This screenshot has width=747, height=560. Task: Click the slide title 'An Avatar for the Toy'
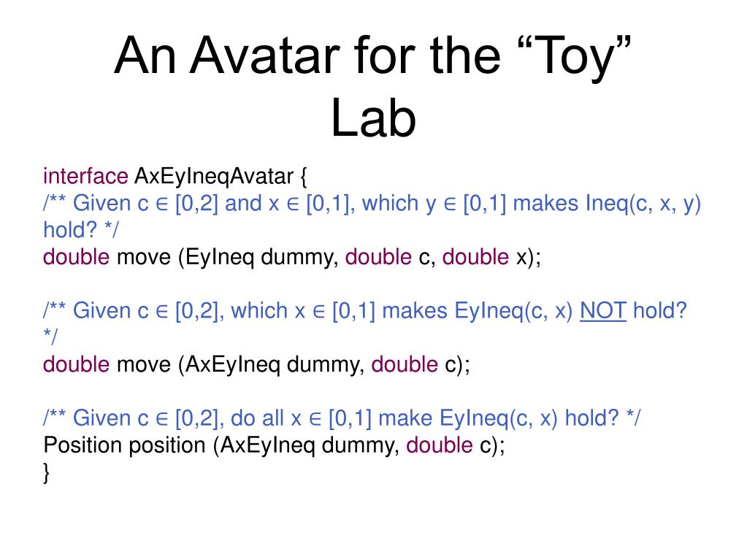[x=372, y=55]
